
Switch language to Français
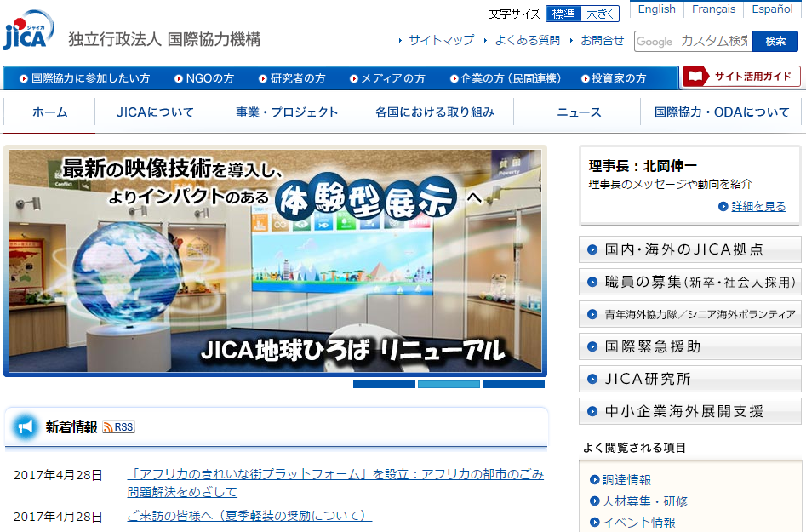coord(713,9)
